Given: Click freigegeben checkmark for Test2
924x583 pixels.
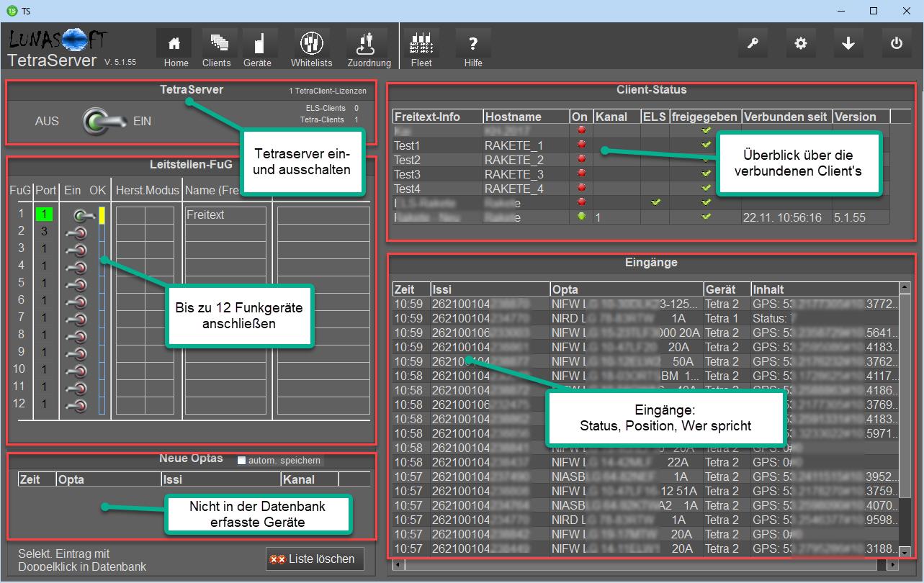Looking at the screenshot, I should click(x=706, y=159).
